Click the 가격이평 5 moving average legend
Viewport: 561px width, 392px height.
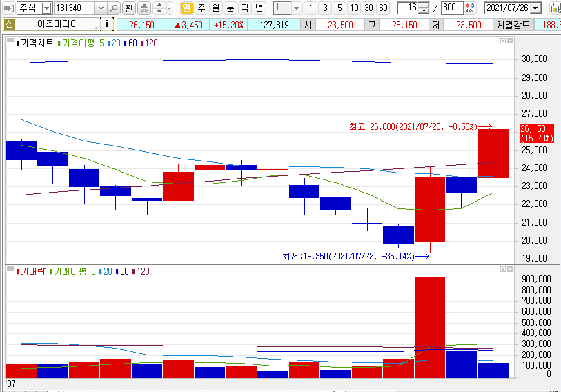81,43
